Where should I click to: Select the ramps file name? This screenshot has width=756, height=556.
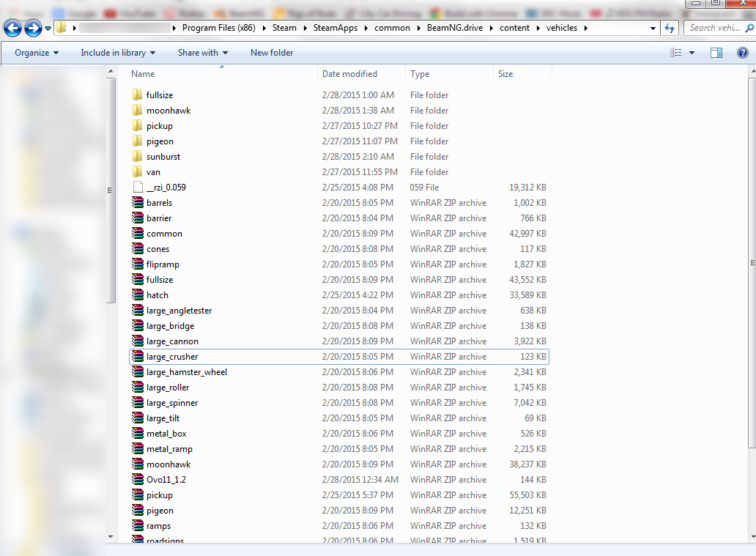tap(159, 526)
